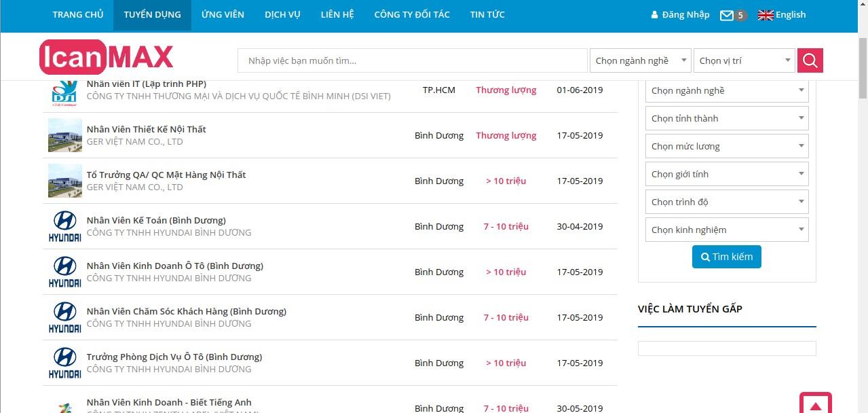Image resolution: width=868 pixels, height=413 pixels.
Task: Expand sidebar Chọn ngành nghề dropdown
Action: [x=727, y=90]
